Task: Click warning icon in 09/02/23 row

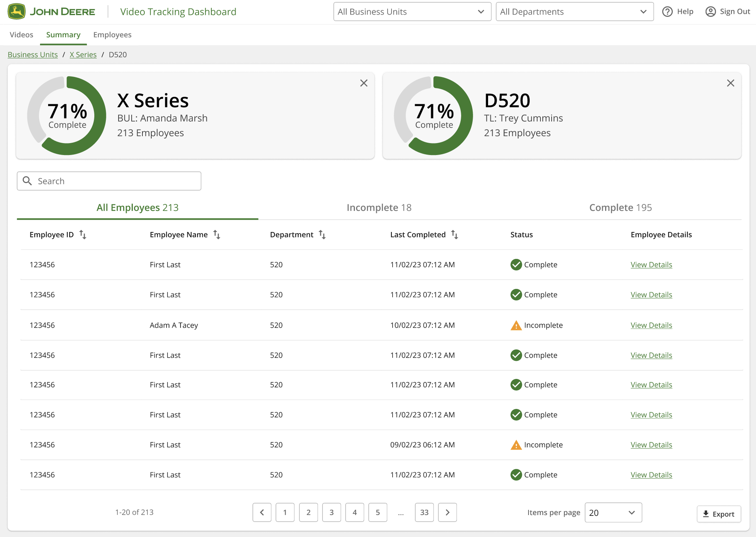Action: 516,445
